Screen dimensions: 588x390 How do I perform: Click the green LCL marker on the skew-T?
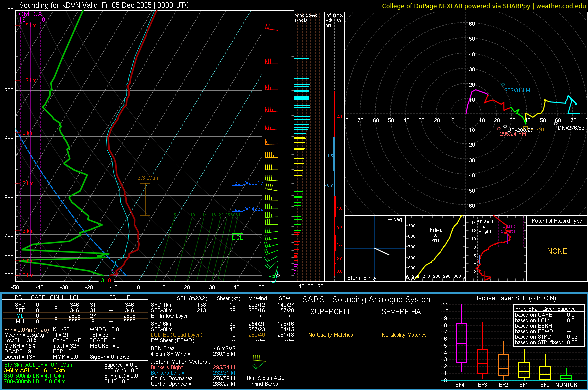237,236
